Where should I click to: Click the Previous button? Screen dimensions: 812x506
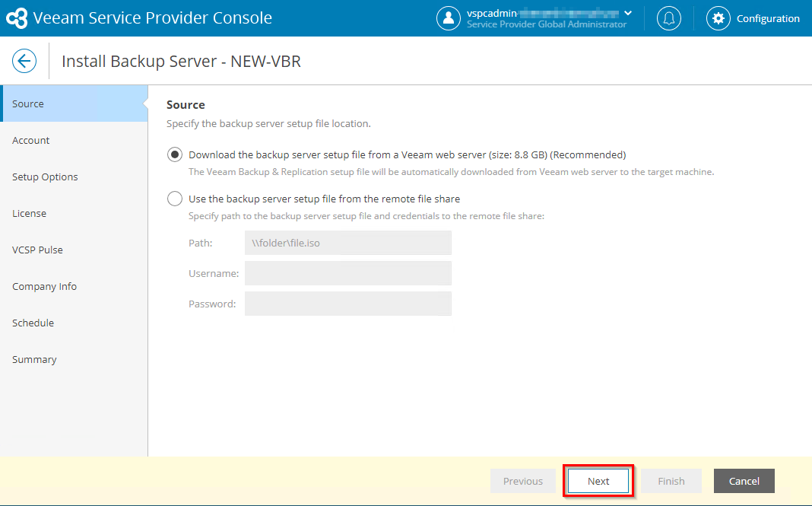coord(523,481)
